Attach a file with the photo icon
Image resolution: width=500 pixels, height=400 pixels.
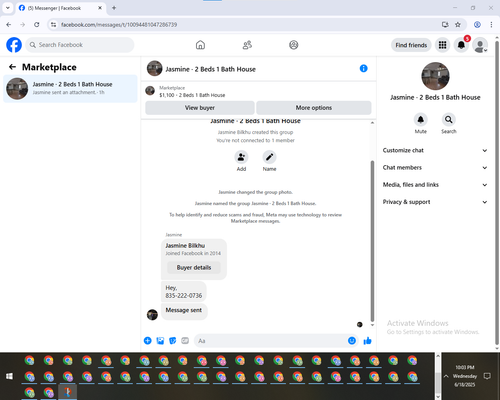tap(160, 341)
